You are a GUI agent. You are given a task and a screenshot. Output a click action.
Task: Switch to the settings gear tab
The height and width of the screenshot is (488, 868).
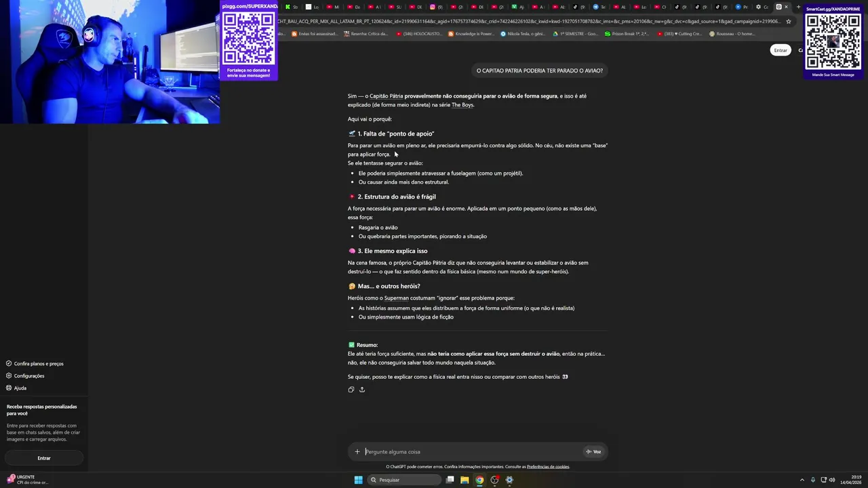pyautogui.click(x=762, y=7)
